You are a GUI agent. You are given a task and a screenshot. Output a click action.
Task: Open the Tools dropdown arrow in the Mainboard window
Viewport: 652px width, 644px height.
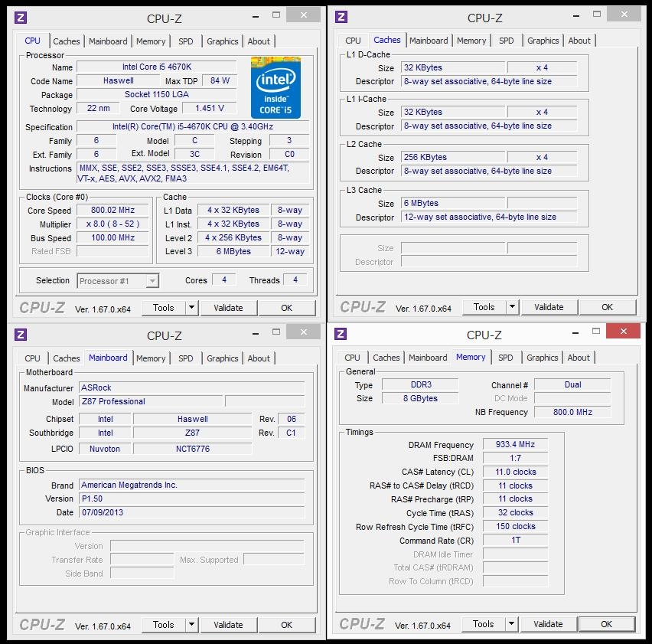[x=191, y=625]
